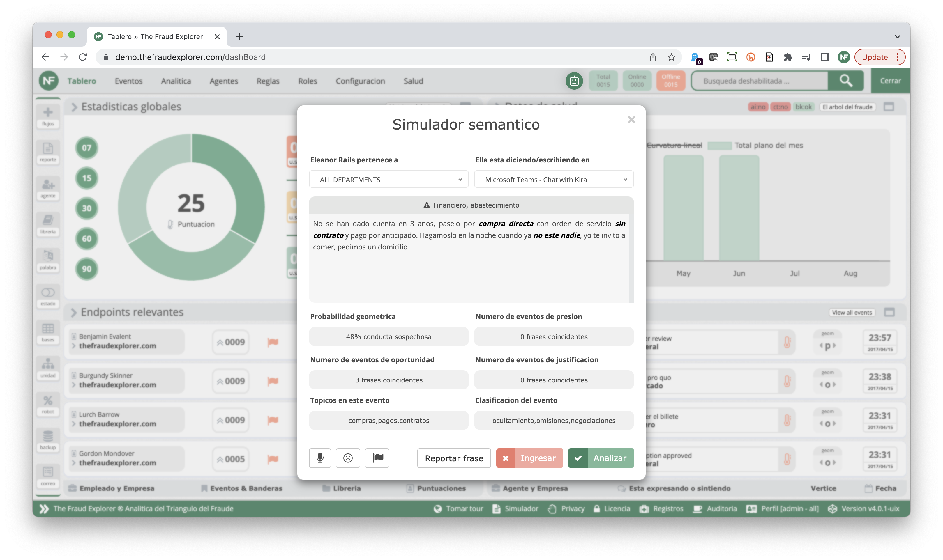The width and height of the screenshot is (943, 560).
Task: Open the Microsoft Teams - Chat with Kira dropdown
Action: [554, 179]
